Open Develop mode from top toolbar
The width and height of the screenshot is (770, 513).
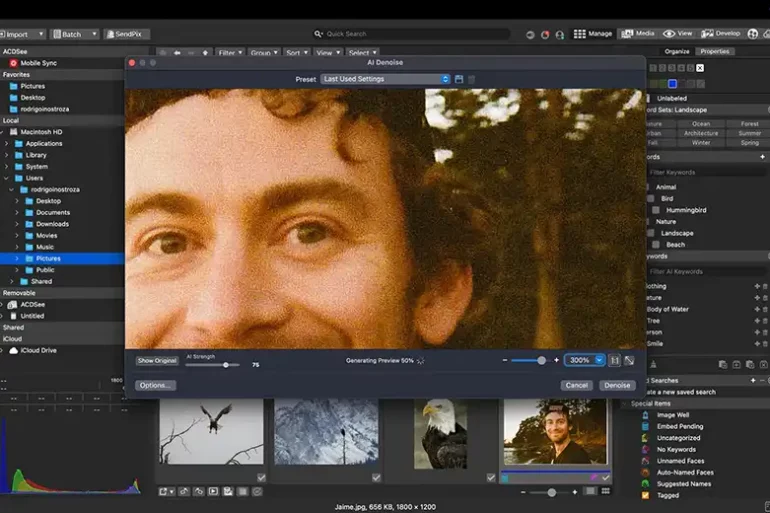(720, 33)
